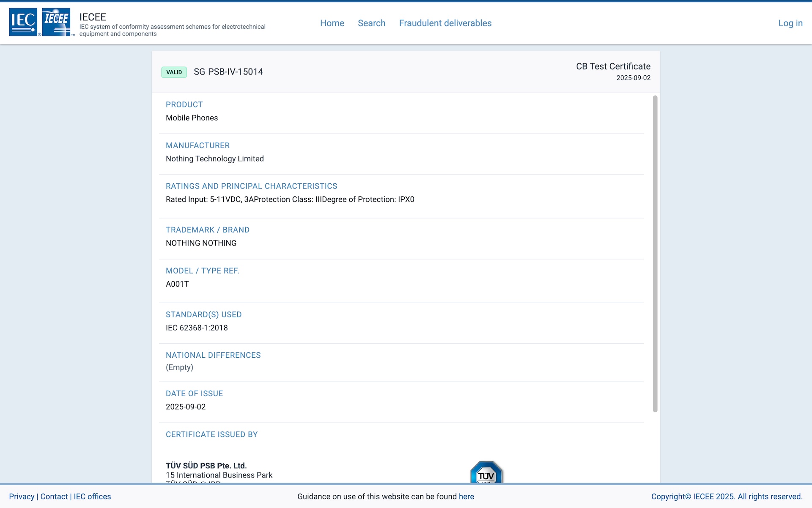The image size is (812, 508).
Task: Go to the Search page
Action: point(371,23)
